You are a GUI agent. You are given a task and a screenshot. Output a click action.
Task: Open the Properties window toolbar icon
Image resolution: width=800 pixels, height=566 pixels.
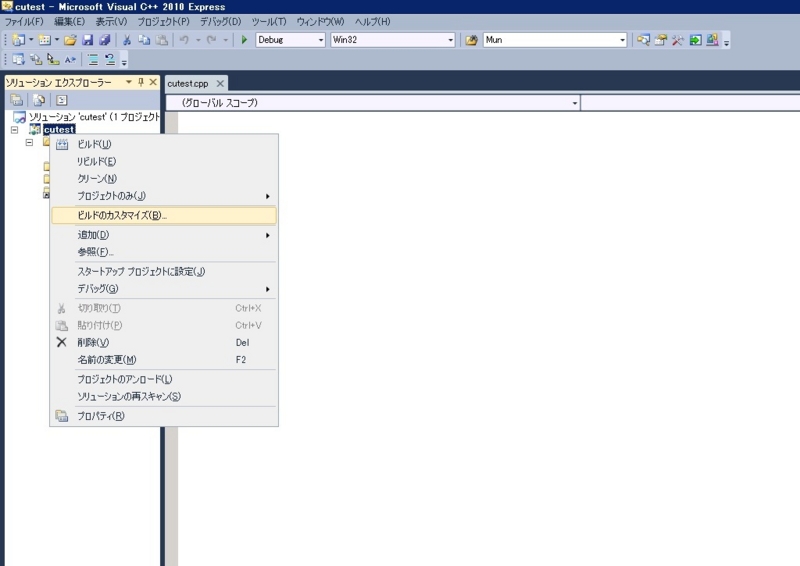[x=661, y=40]
